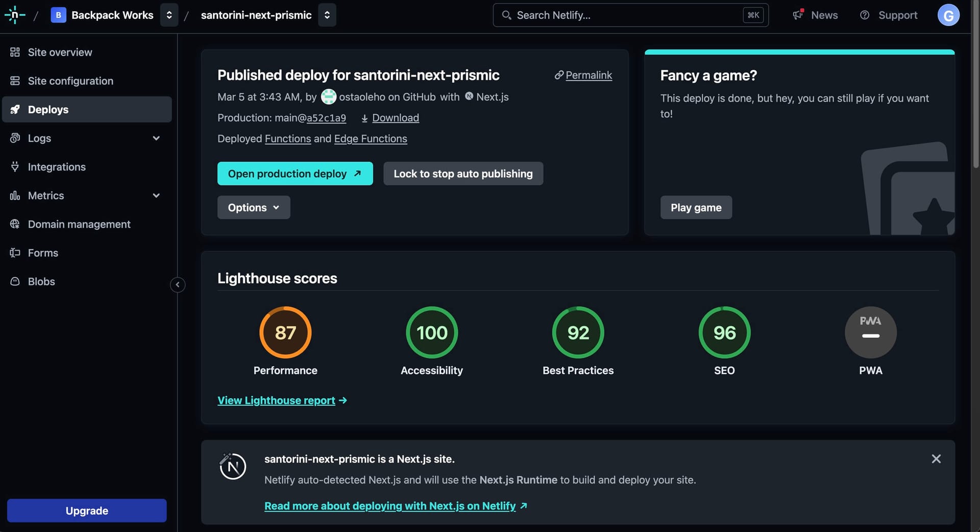Open your account avatar menu

click(x=948, y=15)
